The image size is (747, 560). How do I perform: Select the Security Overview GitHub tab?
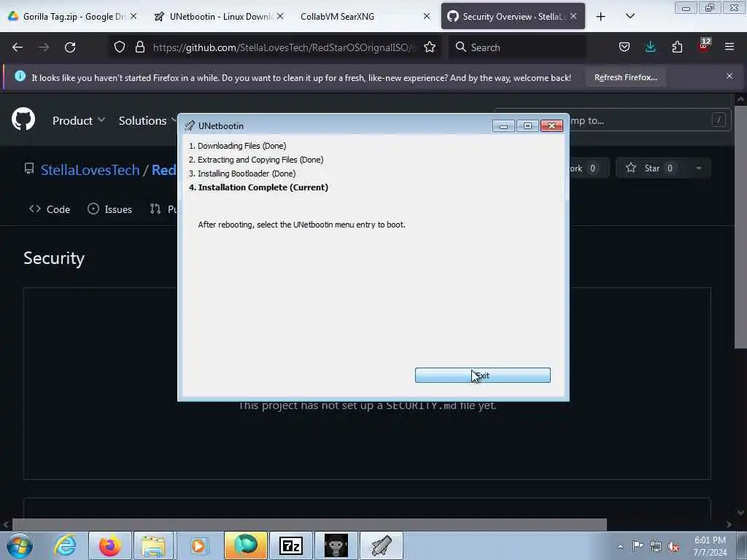tap(513, 17)
